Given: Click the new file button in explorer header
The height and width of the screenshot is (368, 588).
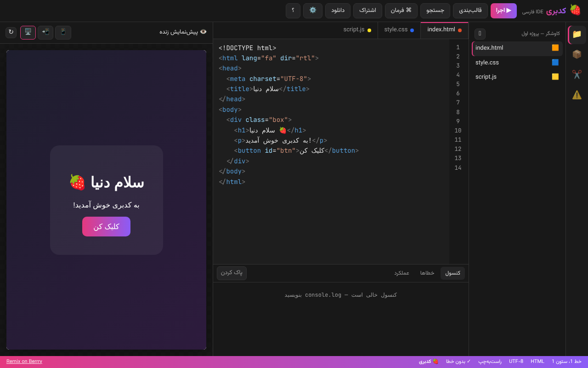Looking at the screenshot, I should [480, 34].
